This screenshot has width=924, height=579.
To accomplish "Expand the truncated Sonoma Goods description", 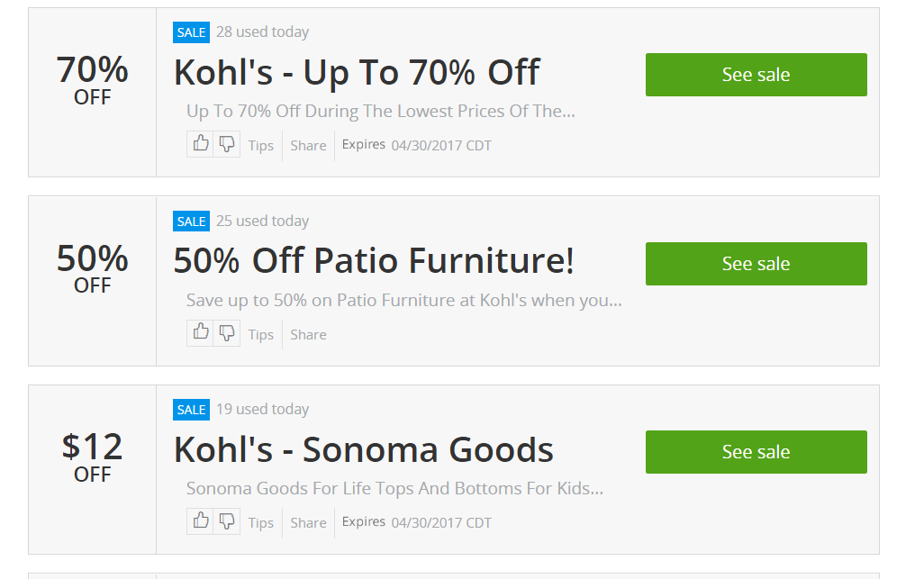I will pyautogui.click(x=394, y=488).
